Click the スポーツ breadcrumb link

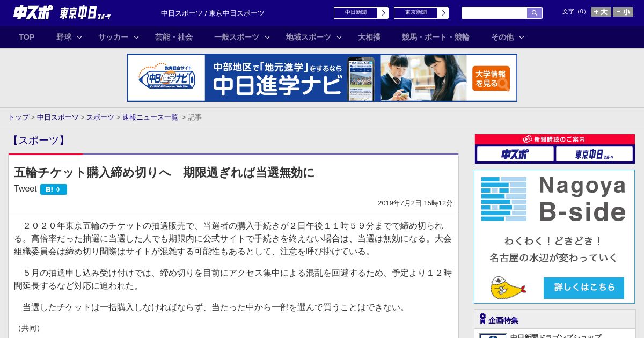[100, 117]
